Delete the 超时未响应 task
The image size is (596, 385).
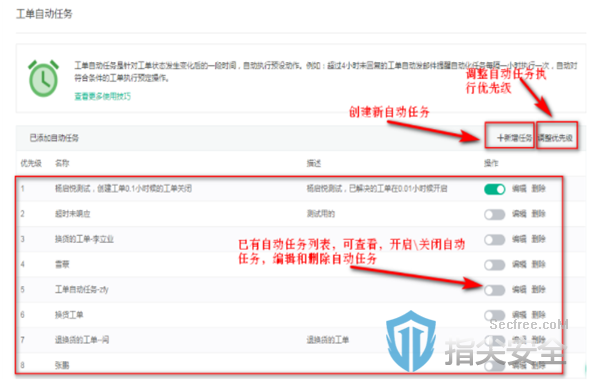tap(538, 214)
